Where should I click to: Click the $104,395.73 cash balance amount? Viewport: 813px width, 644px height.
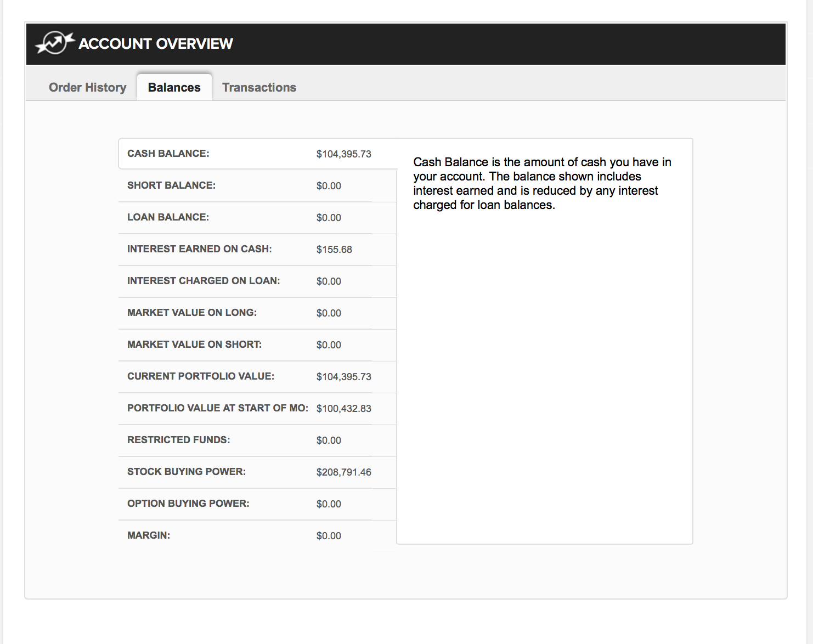pyautogui.click(x=343, y=154)
